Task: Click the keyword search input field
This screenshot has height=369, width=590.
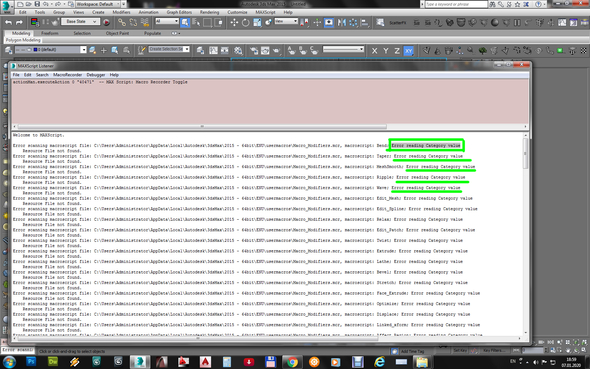Action: [x=456, y=4]
